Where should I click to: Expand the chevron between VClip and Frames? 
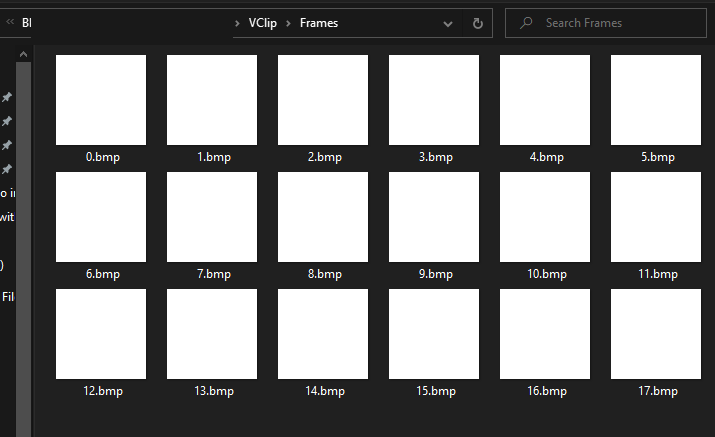pos(288,23)
